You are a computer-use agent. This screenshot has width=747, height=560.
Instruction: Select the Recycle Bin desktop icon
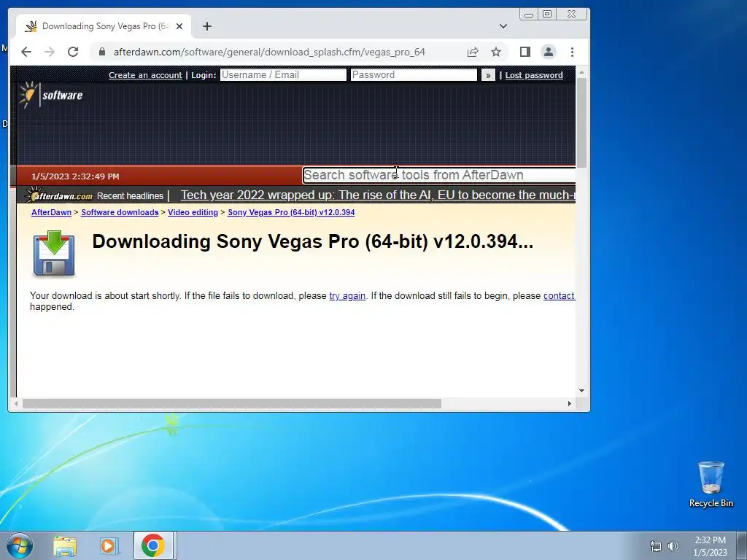[x=711, y=485]
